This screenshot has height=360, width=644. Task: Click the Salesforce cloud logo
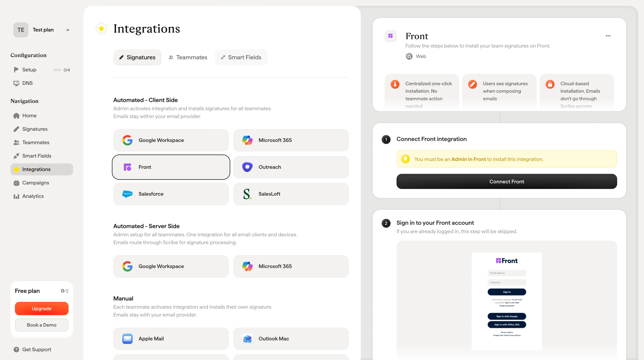[x=127, y=194]
